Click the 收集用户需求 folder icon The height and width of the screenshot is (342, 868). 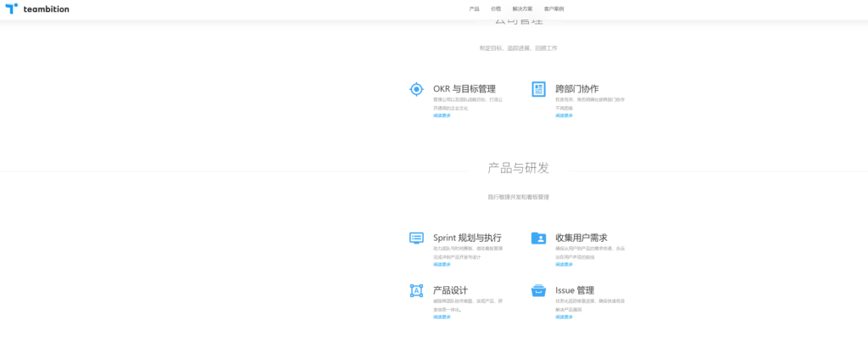(538, 238)
